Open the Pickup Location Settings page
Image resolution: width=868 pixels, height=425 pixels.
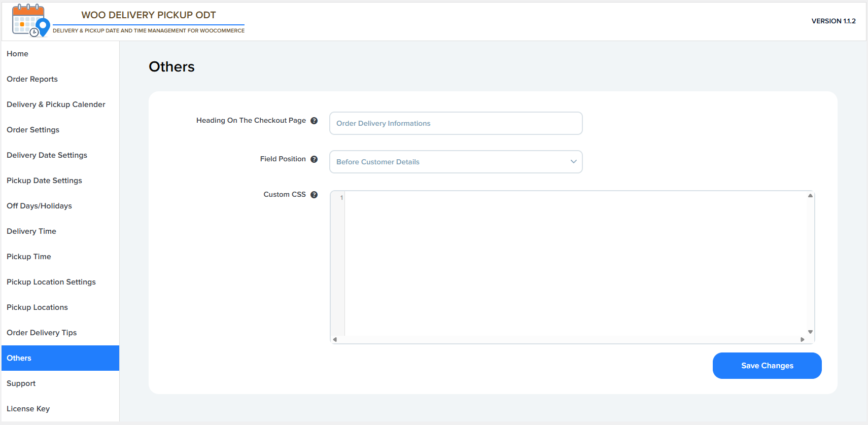[x=51, y=282]
